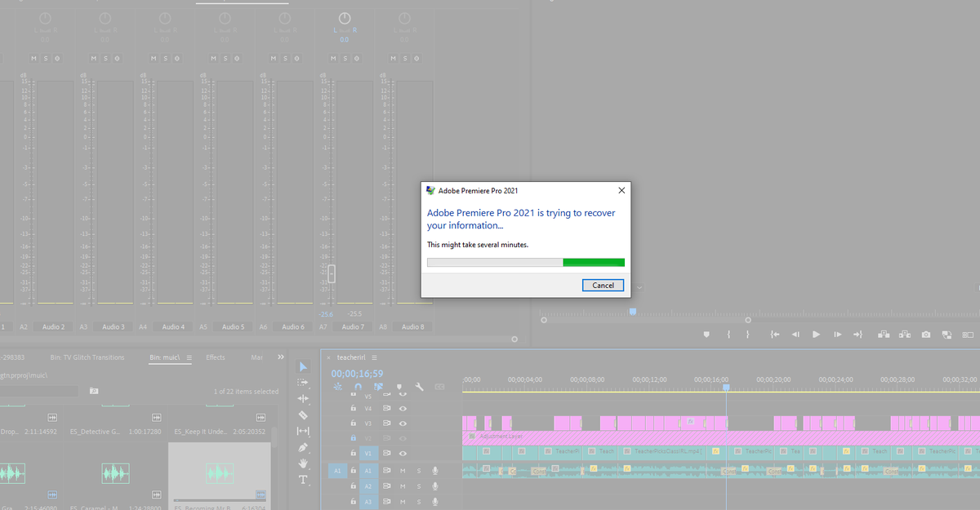
Task: Mark In point in Program Monitor
Action: coord(728,335)
